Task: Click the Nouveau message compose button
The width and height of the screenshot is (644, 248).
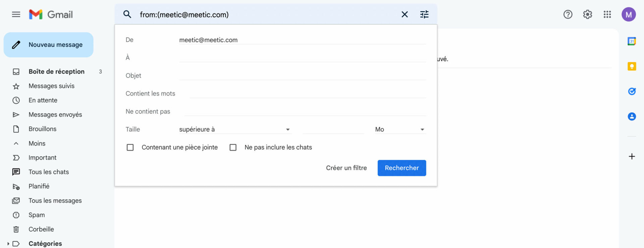Action: [49, 45]
